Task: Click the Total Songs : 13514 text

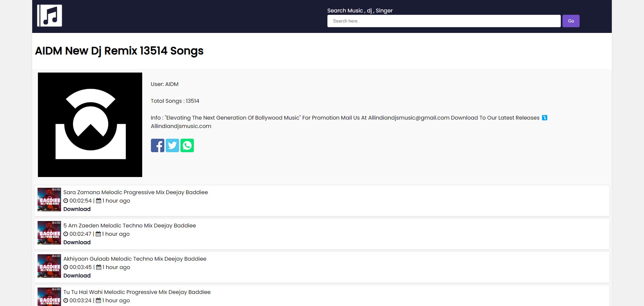Action: click(x=175, y=101)
